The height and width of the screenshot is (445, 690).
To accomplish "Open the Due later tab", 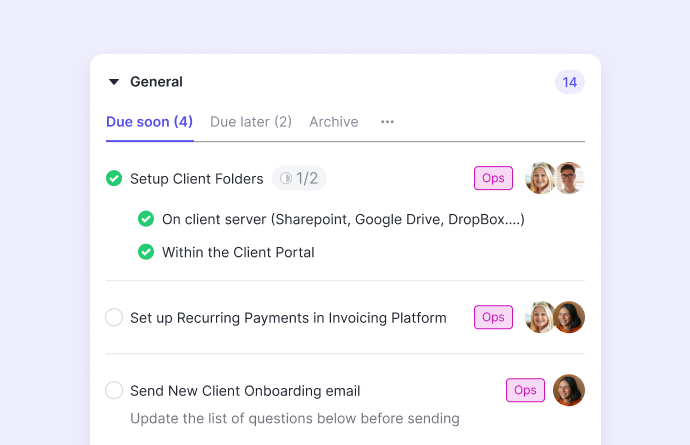I will point(250,122).
